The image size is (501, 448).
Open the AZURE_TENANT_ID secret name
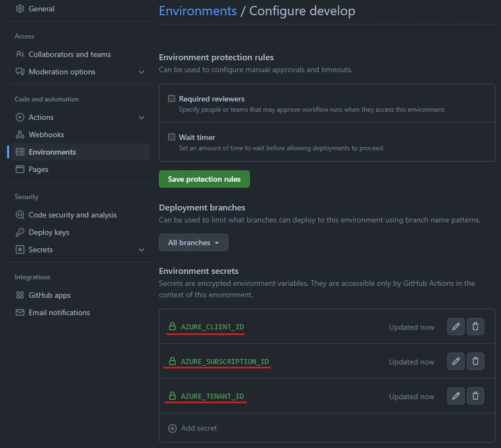212,396
